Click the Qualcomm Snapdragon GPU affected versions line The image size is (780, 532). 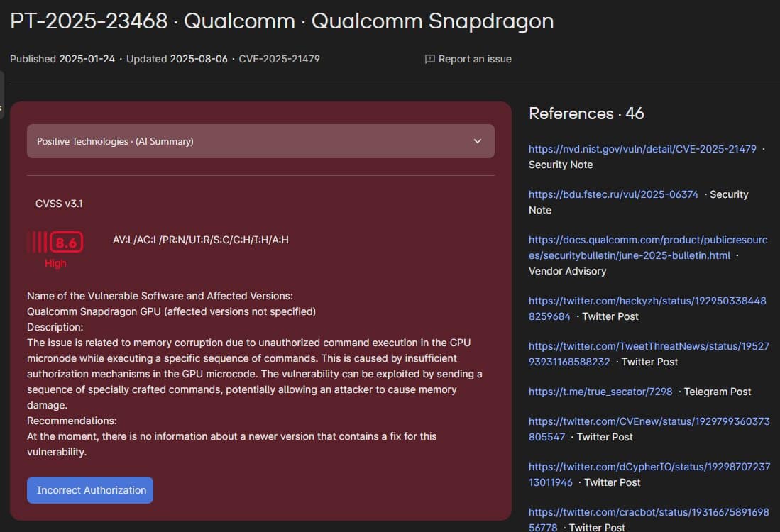click(x=171, y=311)
